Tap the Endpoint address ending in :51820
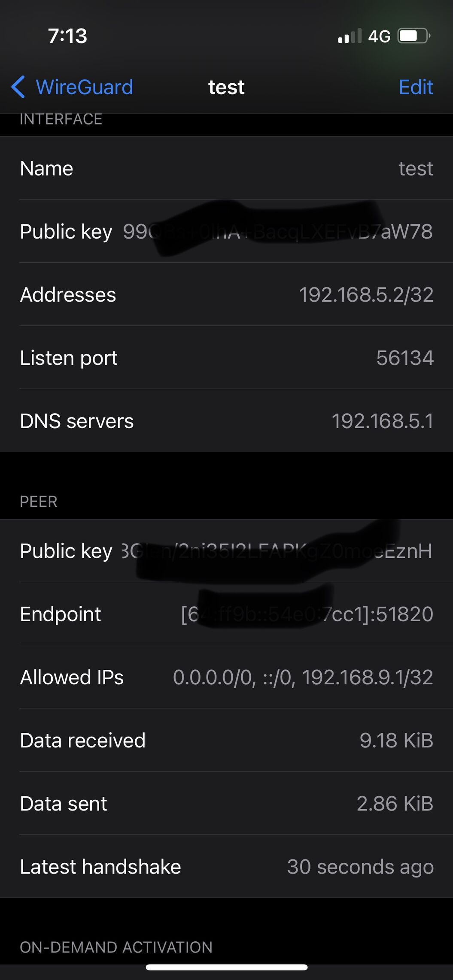 pyautogui.click(x=307, y=614)
